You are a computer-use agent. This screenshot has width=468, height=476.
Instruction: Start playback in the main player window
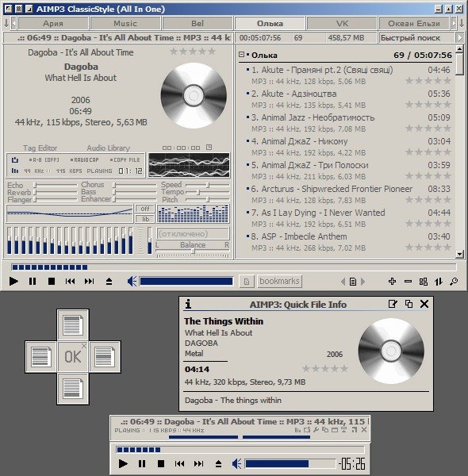point(13,282)
